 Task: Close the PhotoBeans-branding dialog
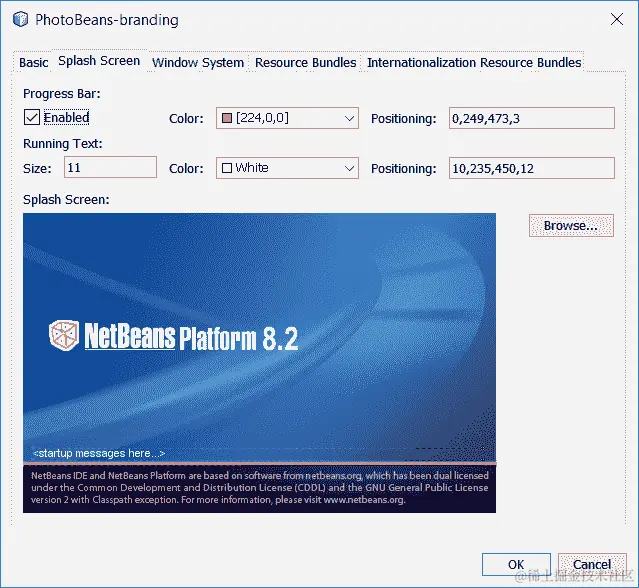coord(617,19)
